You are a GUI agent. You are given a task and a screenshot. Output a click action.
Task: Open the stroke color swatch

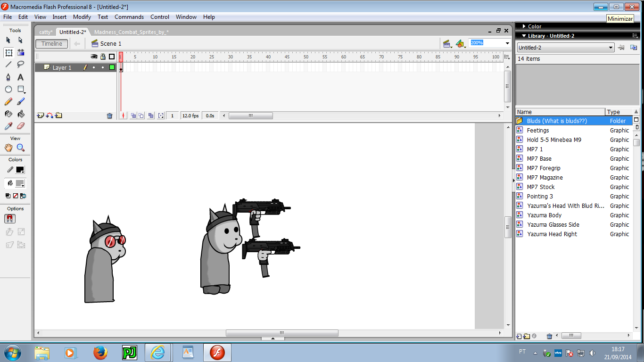coord(20,170)
